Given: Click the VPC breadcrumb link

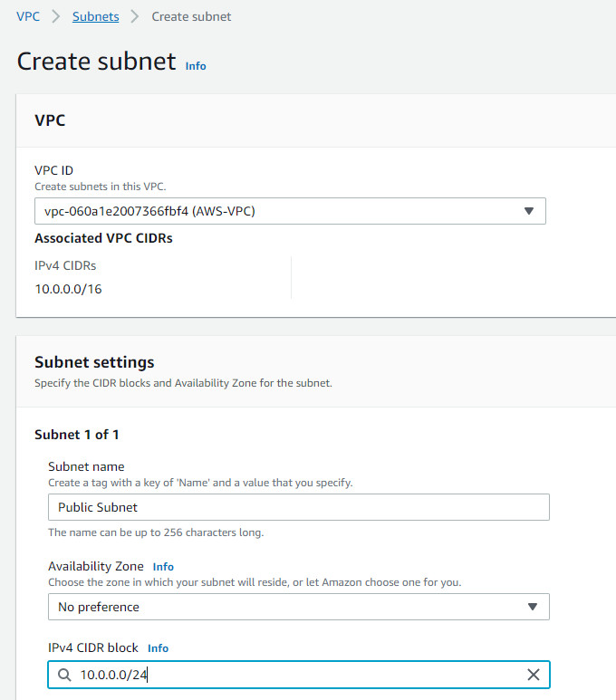Looking at the screenshot, I should pyautogui.click(x=28, y=16).
